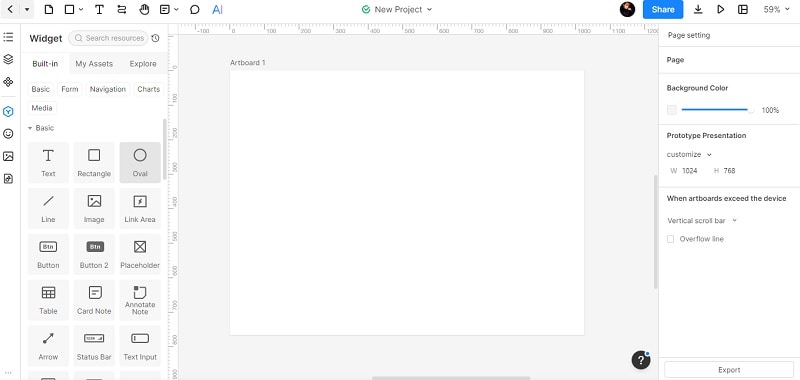Enable the Overflow line checkbox

(x=670, y=239)
